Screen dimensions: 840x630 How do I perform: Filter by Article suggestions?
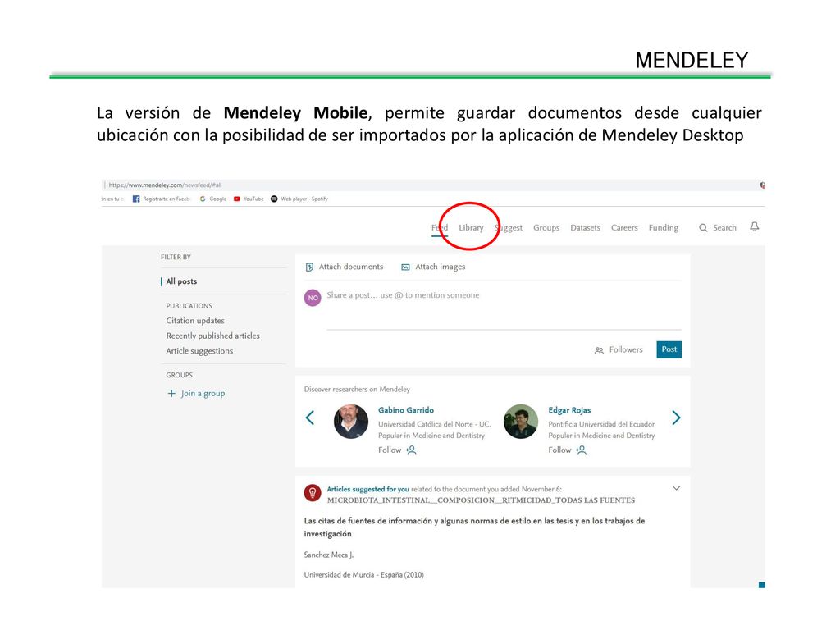click(x=199, y=351)
